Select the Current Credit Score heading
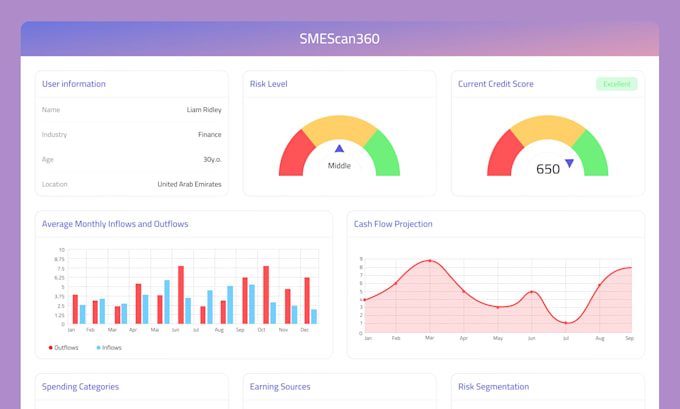 (x=496, y=84)
